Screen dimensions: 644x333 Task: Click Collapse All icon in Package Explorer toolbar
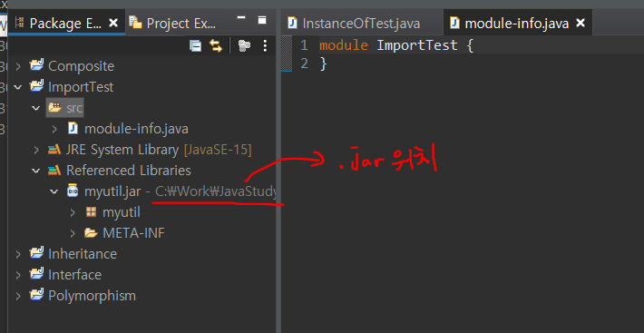click(195, 45)
